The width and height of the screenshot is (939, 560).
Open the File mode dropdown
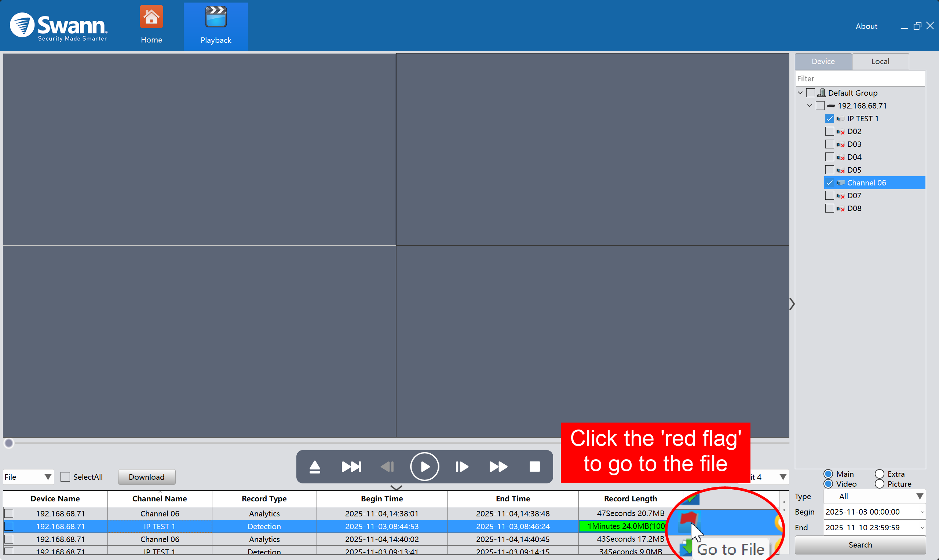[28, 477]
